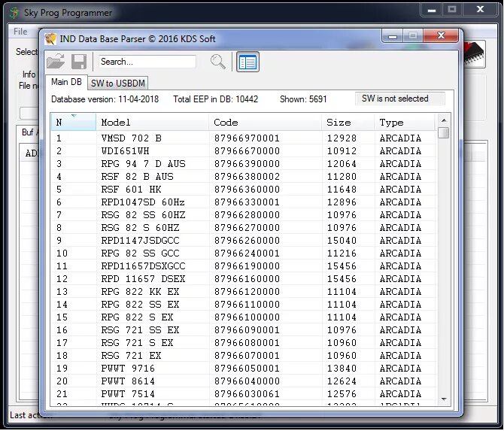Sort by the Type column header

coord(405,122)
